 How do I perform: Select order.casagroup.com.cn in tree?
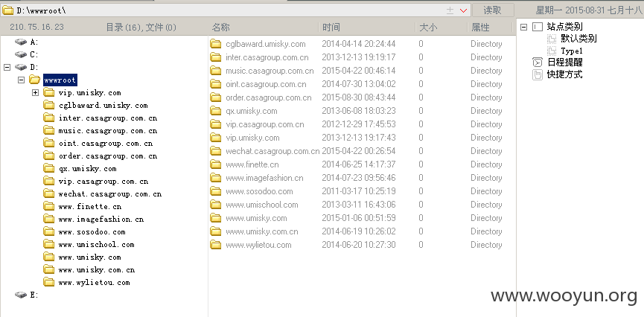tap(108, 156)
